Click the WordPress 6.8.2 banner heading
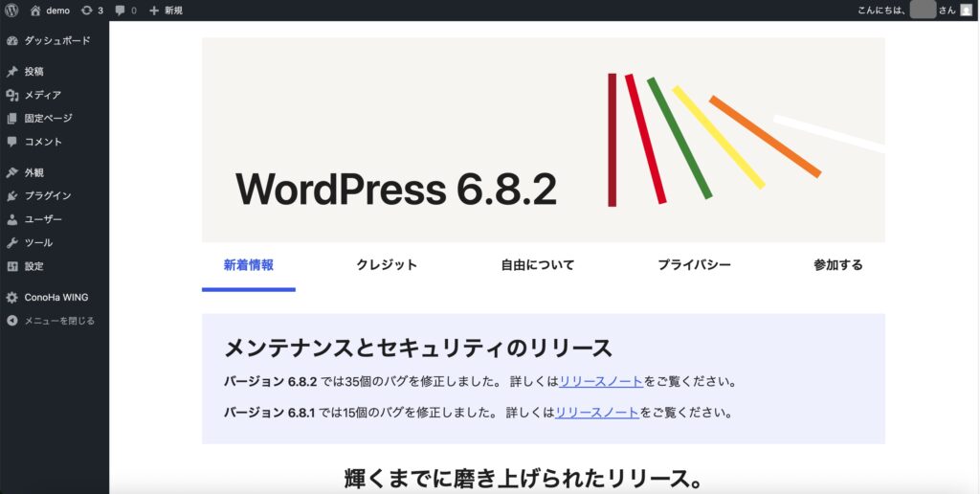 (395, 189)
